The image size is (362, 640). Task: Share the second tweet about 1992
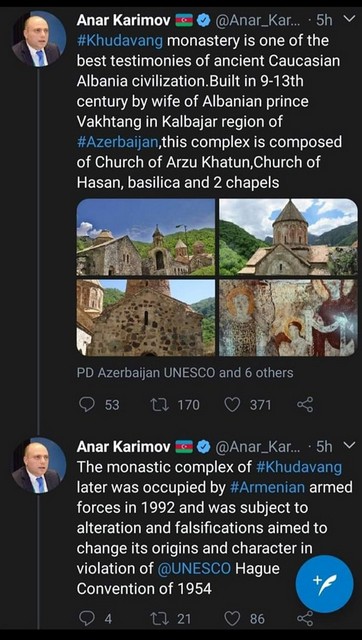[x=305, y=619]
